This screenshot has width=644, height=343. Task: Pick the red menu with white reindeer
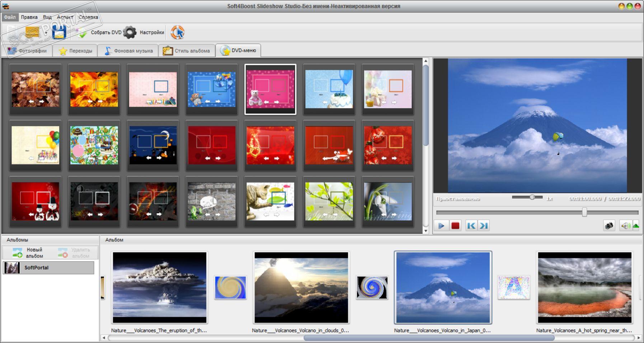pos(329,145)
